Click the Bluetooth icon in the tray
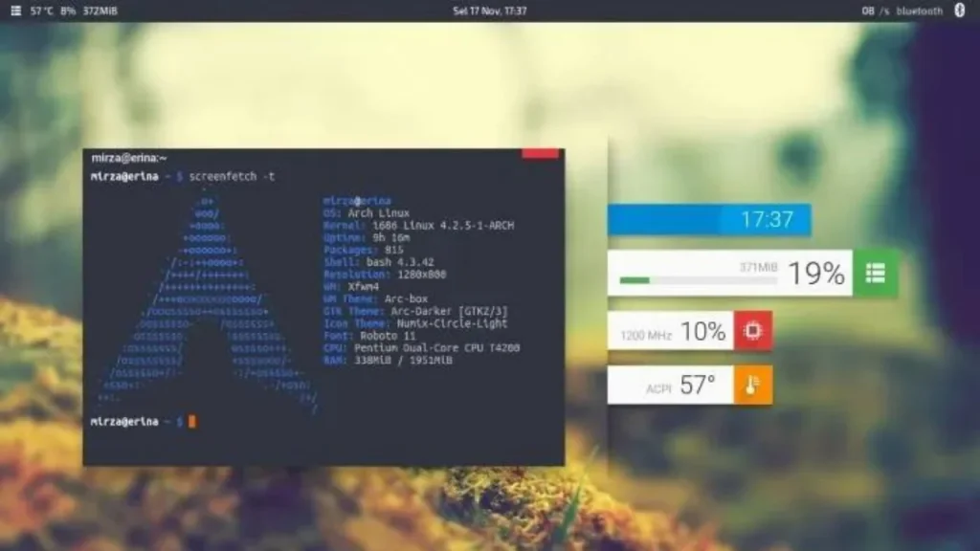 coord(959,10)
